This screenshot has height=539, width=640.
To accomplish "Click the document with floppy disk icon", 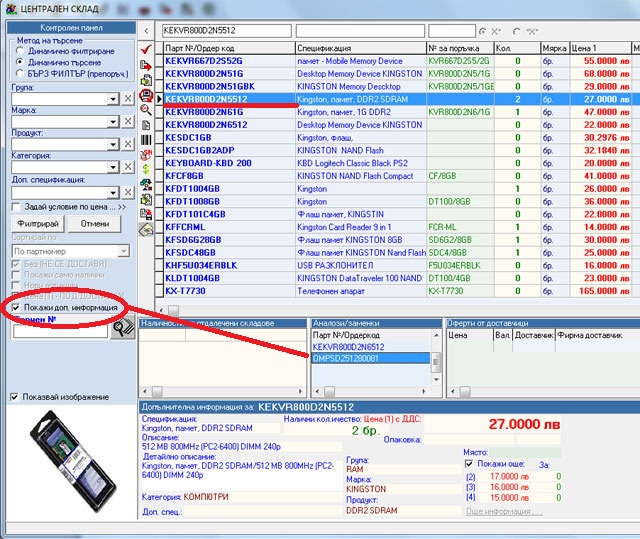I will click(146, 214).
